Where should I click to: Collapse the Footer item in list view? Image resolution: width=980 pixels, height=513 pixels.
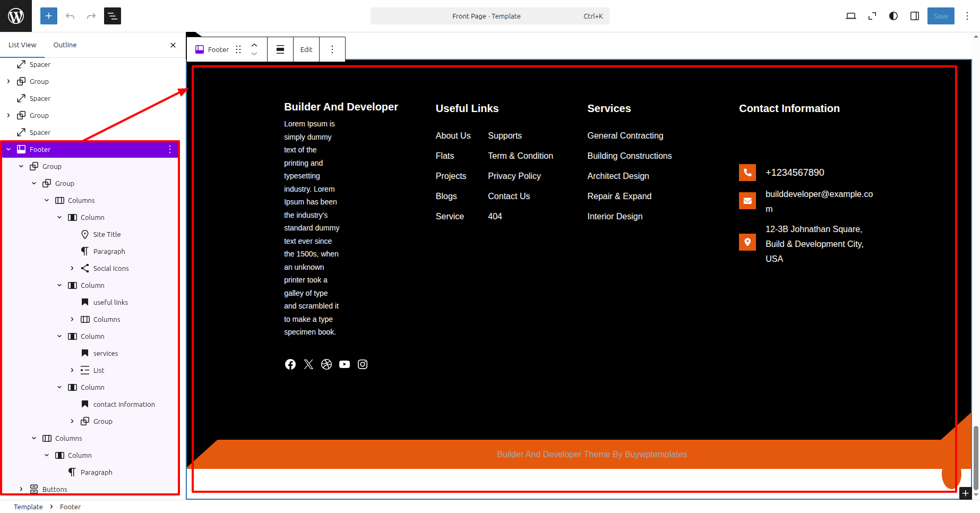coord(8,149)
